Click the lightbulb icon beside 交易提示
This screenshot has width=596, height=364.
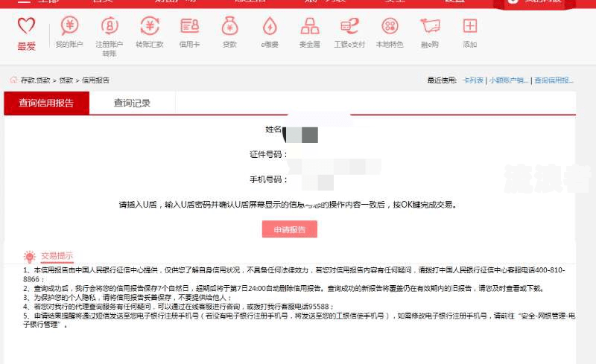[29, 257]
